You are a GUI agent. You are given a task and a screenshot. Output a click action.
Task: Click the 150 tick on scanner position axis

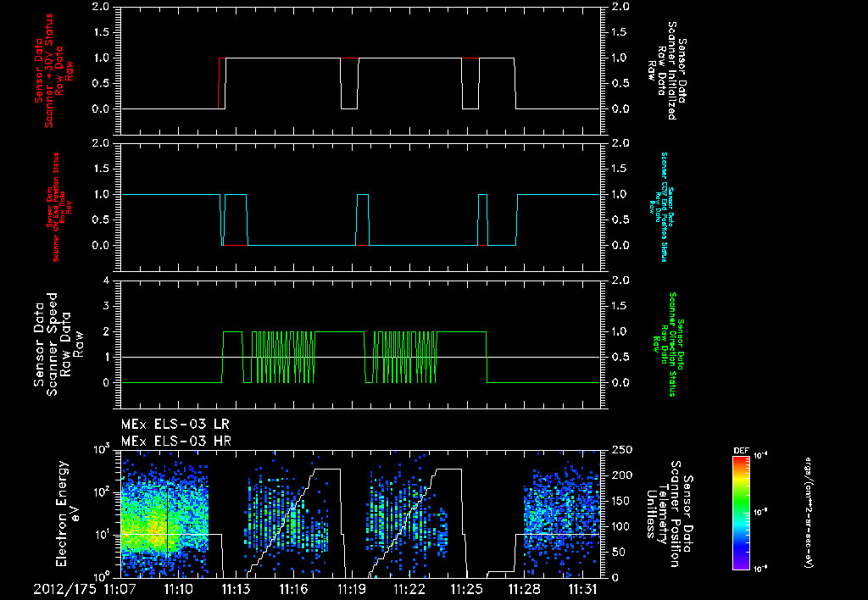621,501
